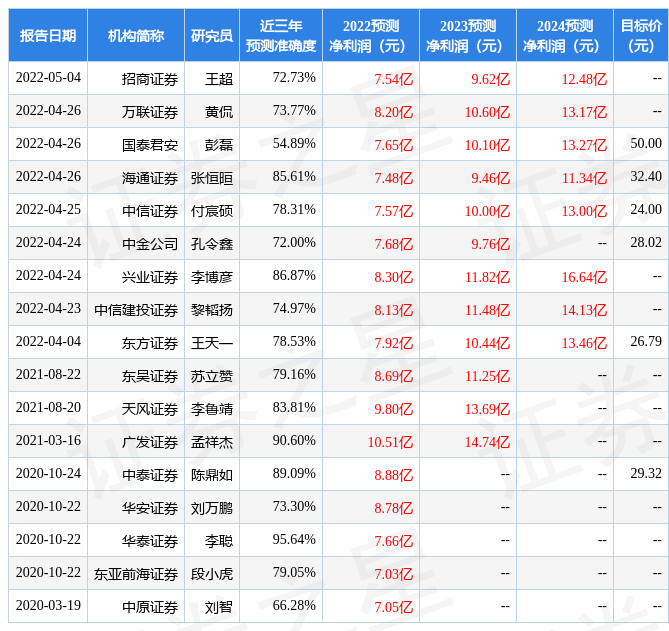Click report date 2020-03-19

tap(48, 605)
